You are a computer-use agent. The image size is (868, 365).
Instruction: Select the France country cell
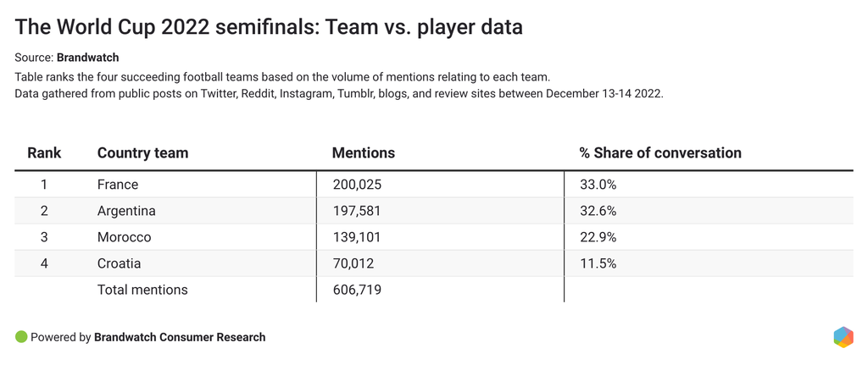118,185
